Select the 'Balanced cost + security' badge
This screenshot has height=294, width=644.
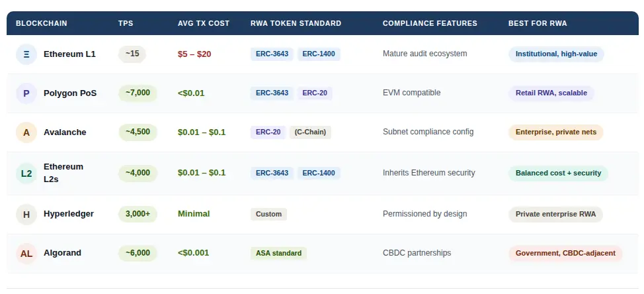pyautogui.click(x=558, y=173)
